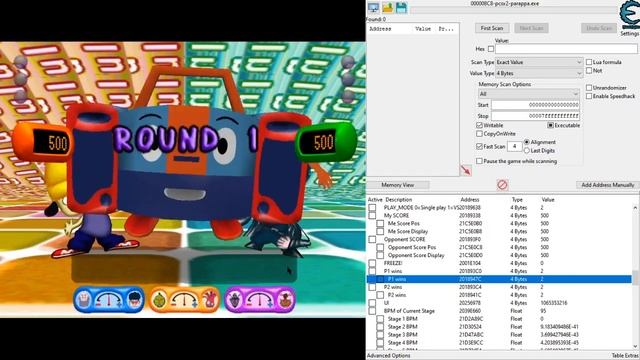Click the Stage 2 BPM address 21D30524

(x=471, y=327)
